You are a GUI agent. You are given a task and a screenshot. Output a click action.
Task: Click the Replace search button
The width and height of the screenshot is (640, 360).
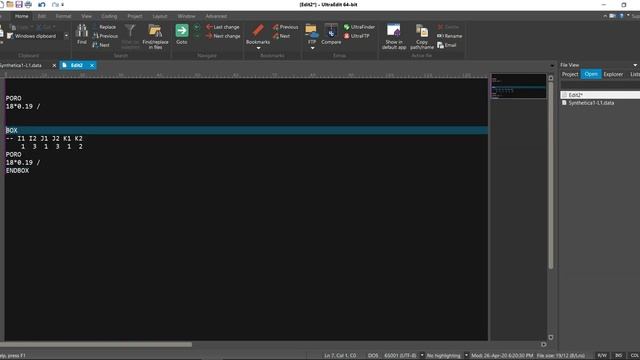104,27
